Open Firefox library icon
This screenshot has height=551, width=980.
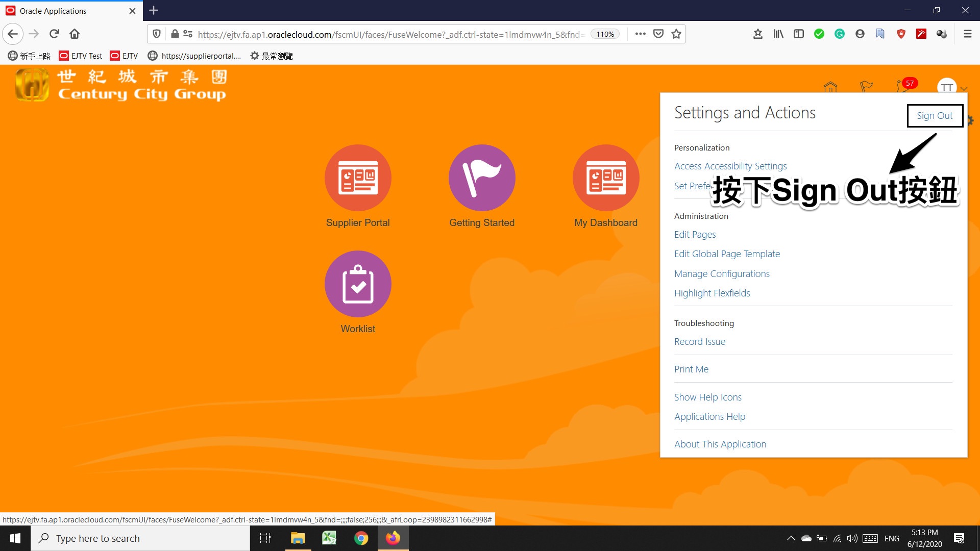click(x=778, y=34)
